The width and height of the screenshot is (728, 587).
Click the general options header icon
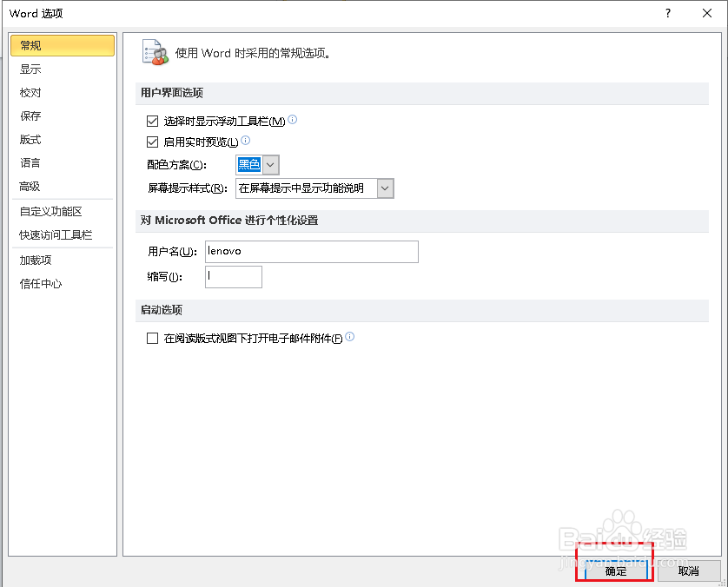pyautogui.click(x=155, y=52)
